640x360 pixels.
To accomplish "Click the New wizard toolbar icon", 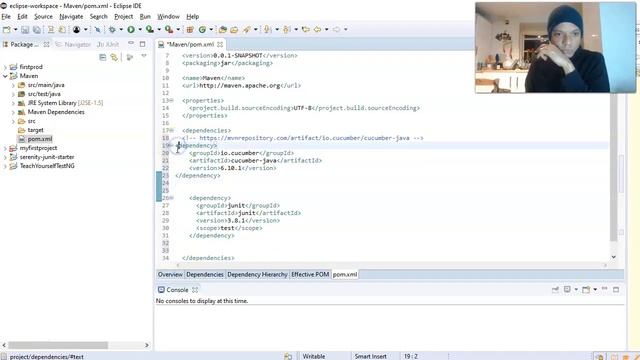I will click(7, 29).
